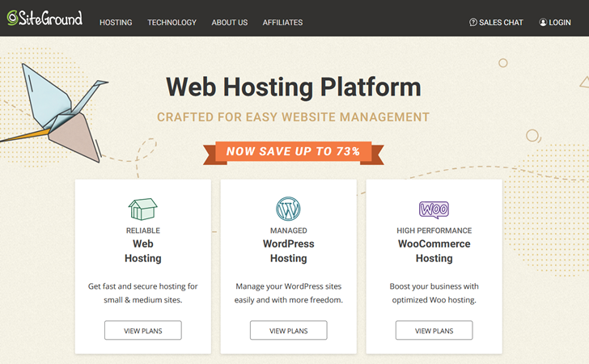Image resolution: width=589 pixels, height=364 pixels.
Task: Open the Technology menu
Action: 172,23
